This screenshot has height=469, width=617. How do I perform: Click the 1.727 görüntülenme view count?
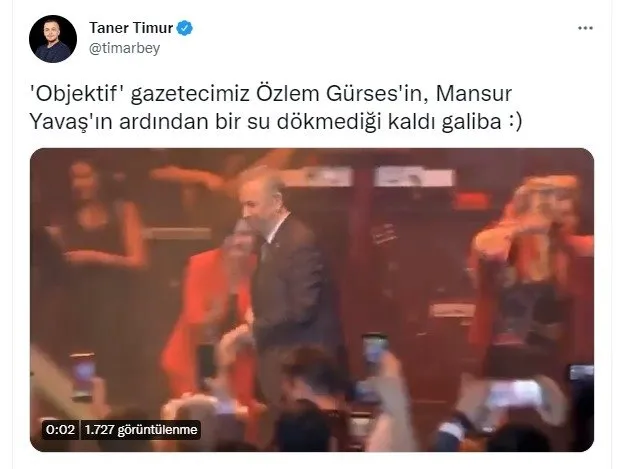tap(141, 429)
